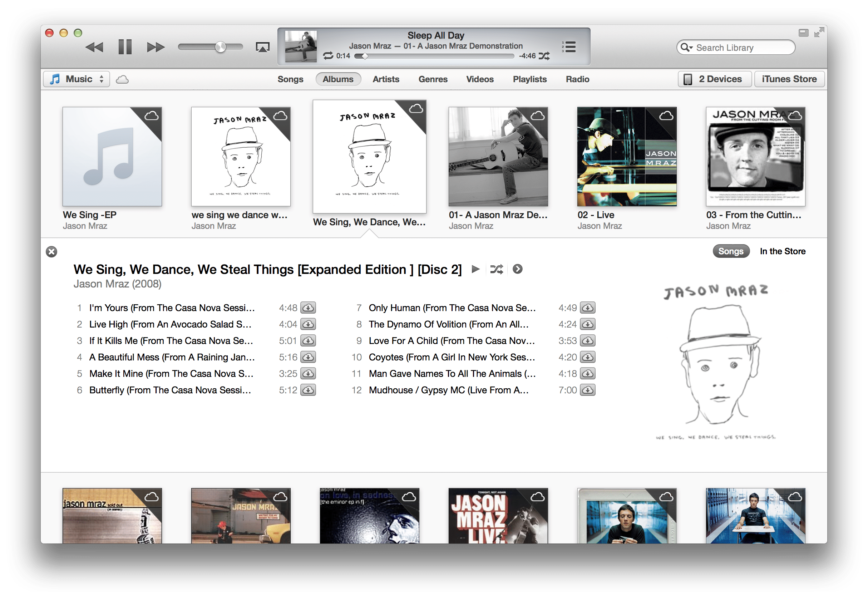
Task: Open the Radio tab
Action: tap(577, 79)
